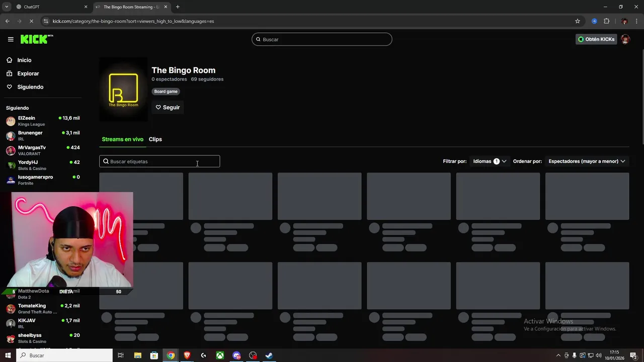The image size is (644, 362).
Task: Click the volume icon in system tray
Action: (599, 355)
